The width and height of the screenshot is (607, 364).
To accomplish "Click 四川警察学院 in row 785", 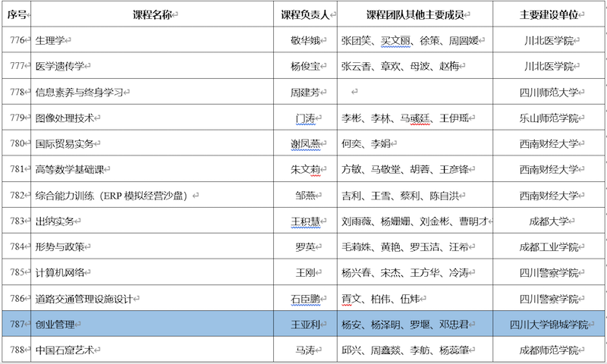I will click(549, 272).
